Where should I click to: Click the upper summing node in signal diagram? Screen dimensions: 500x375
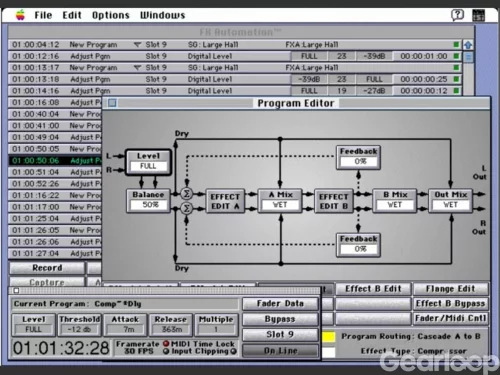(187, 194)
